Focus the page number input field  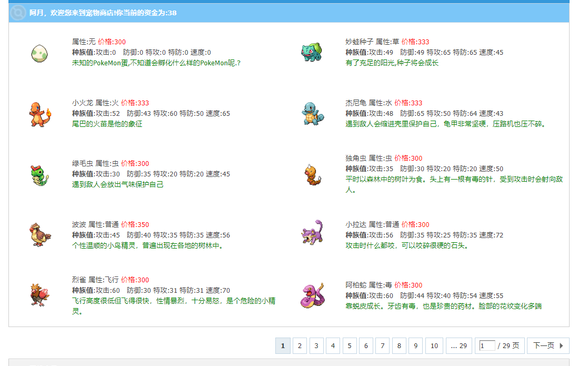pos(487,346)
